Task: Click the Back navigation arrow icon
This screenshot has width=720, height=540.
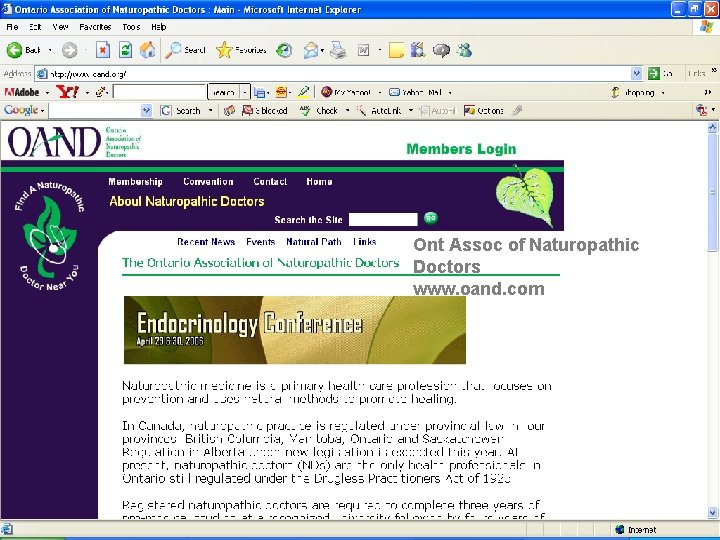Action: 14,50
